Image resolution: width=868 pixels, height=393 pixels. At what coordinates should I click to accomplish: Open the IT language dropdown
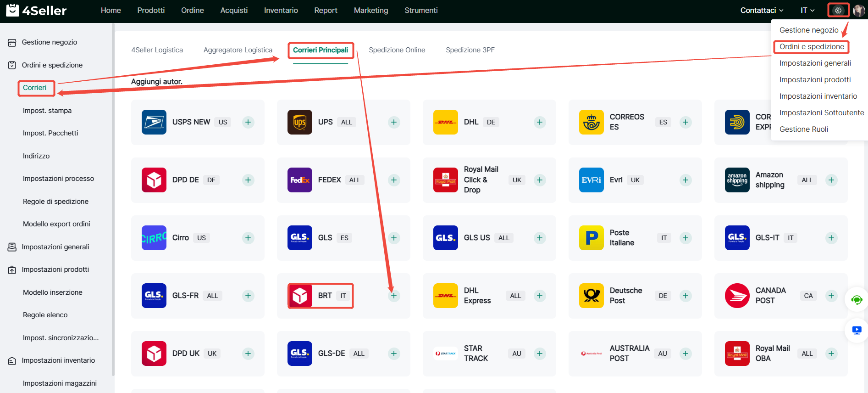807,10
